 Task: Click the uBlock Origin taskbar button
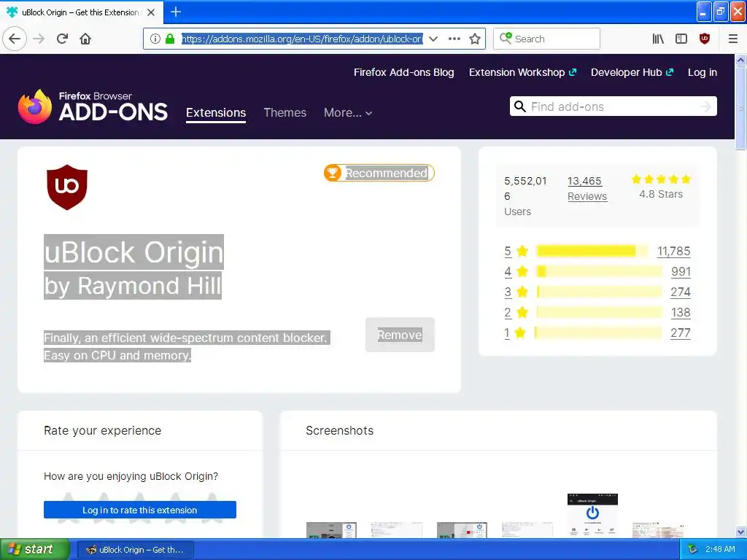click(136, 550)
